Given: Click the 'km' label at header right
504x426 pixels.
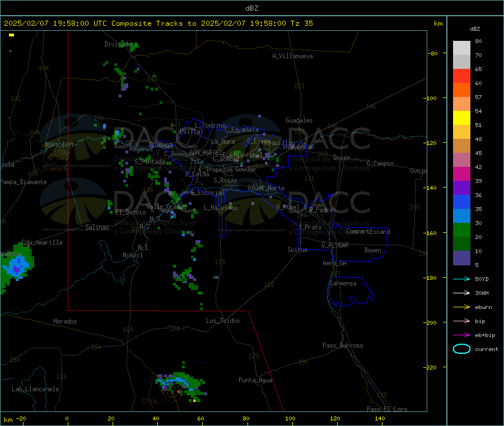Looking at the screenshot, I should pyautogui.click(x=438, y=24).
